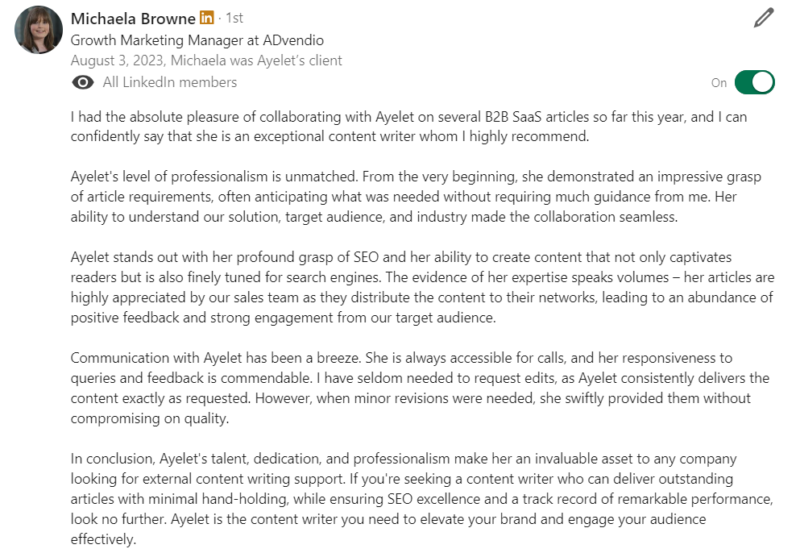Click the August 3, 2023 relationship line

coord(206,60)
